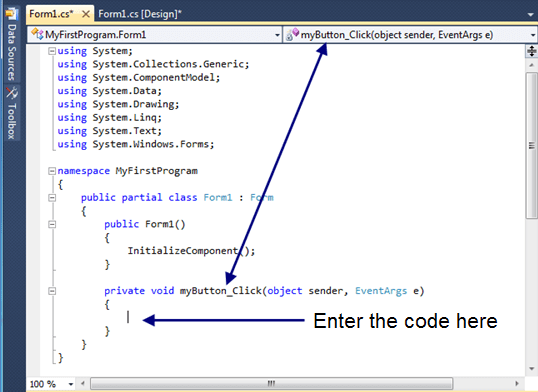Click 'InitializeComponent' call in the code
This screenshot has width=538, height=392.
point(183,251)
